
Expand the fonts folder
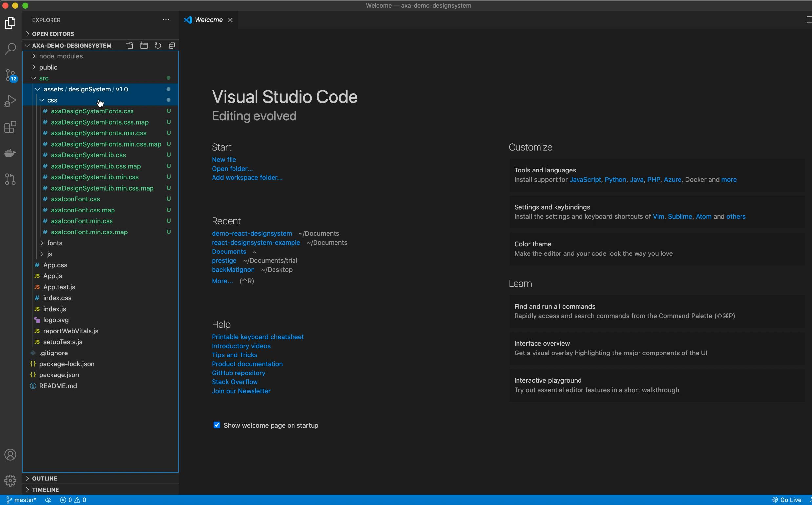point(54,243)
